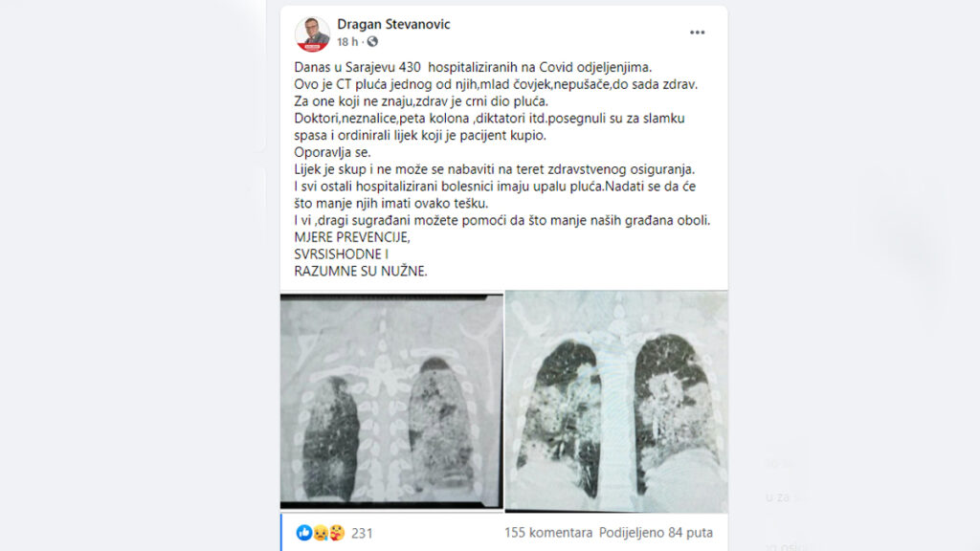The height and width of the screenshot is (551, 980).
Task: Click Podijeljeno 84 puta shares count
Action: (x=656, y=533)
